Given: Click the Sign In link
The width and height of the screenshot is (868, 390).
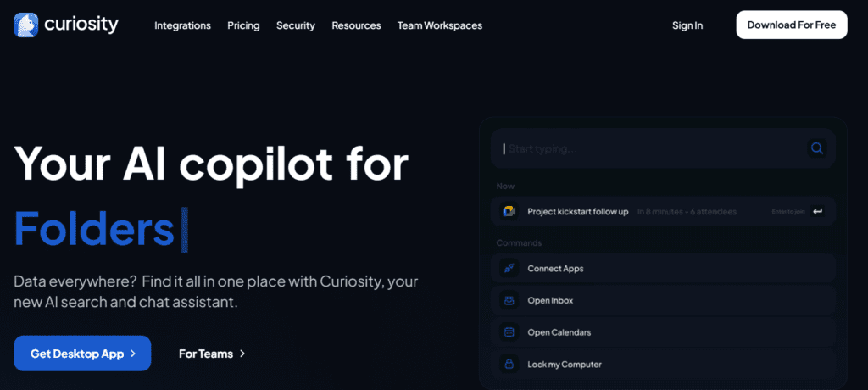Looking at the screenshot, I should coord(687,25).
